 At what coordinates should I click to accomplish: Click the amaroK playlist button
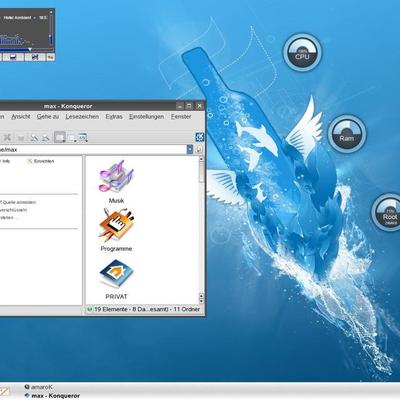click(x=35, y=57)
